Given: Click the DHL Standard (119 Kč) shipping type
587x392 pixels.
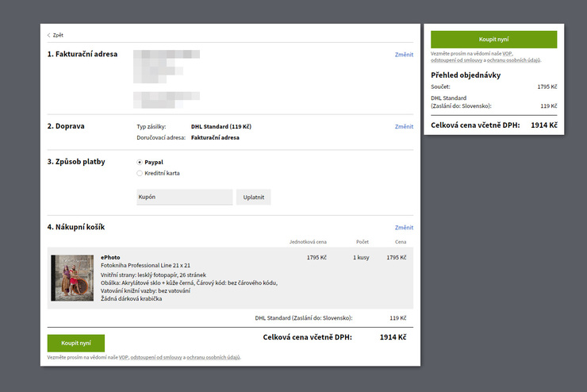Looking at the screenshot, I should (221, 126).
